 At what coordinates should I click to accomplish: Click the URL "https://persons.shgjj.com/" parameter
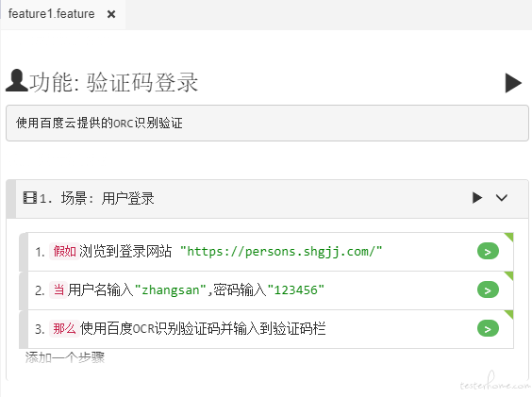coord(281,252)
